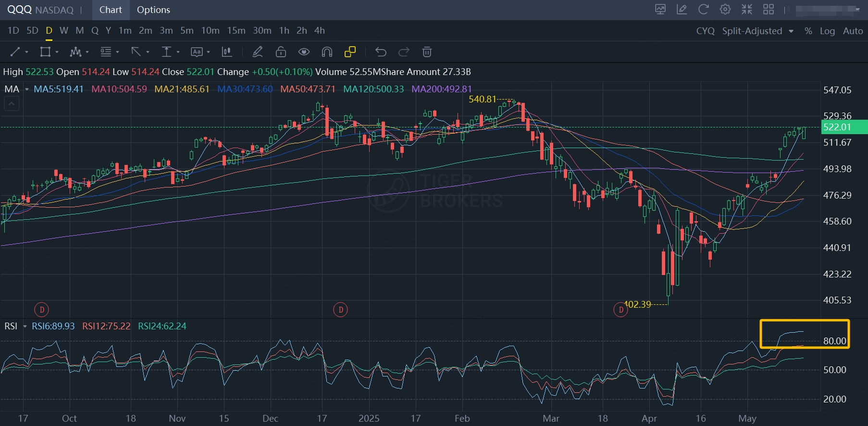
Task: Expand measure tool options arrow
Action: point(178,52)
